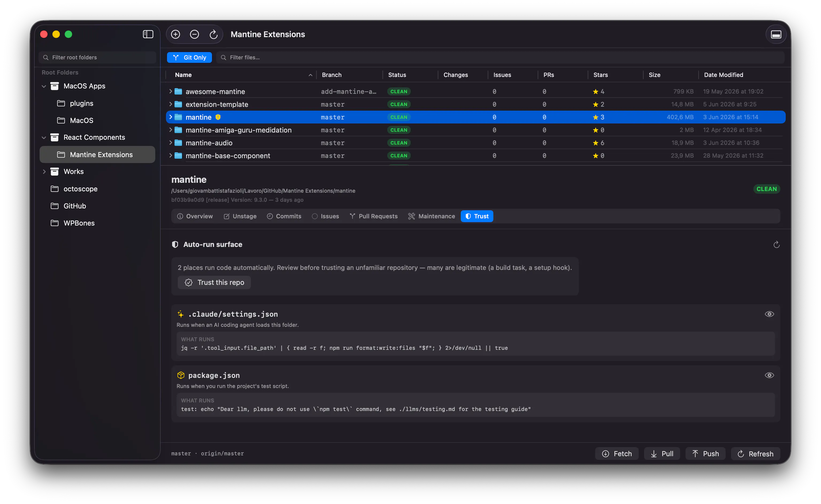Viewport: 821px width, 504px height.
Task: Sort the table by the Name column
Action: [x=241, y=75]
